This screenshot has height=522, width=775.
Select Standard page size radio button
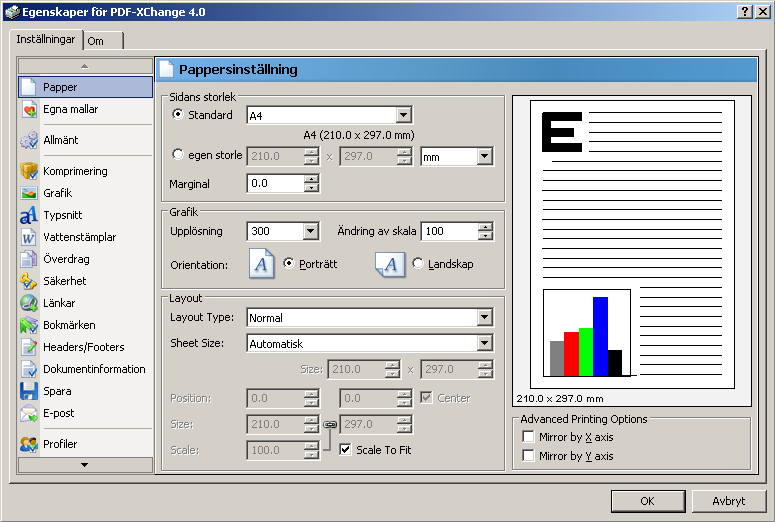pos(177,114)
